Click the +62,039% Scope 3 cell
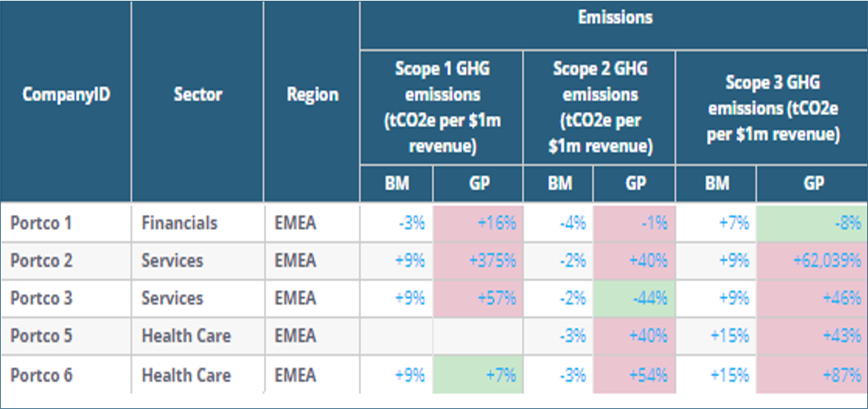The width and height of the screenshot is (868, 409). [x=812, y=260]
